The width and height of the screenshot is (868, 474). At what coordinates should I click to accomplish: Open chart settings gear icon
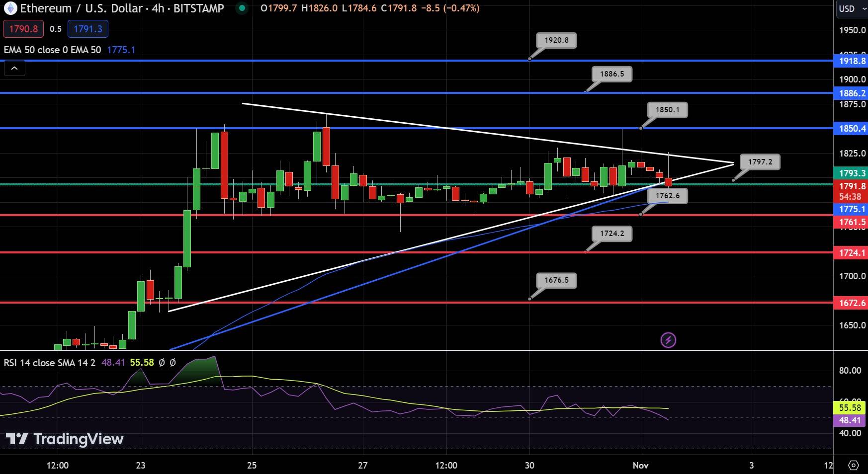[x=853, y=466]
